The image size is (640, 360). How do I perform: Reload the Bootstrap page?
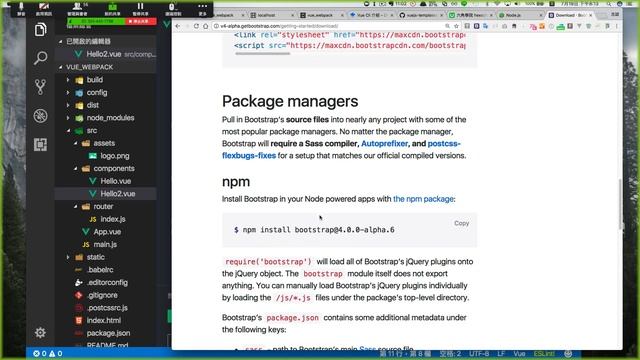click(x=196, y=26)
